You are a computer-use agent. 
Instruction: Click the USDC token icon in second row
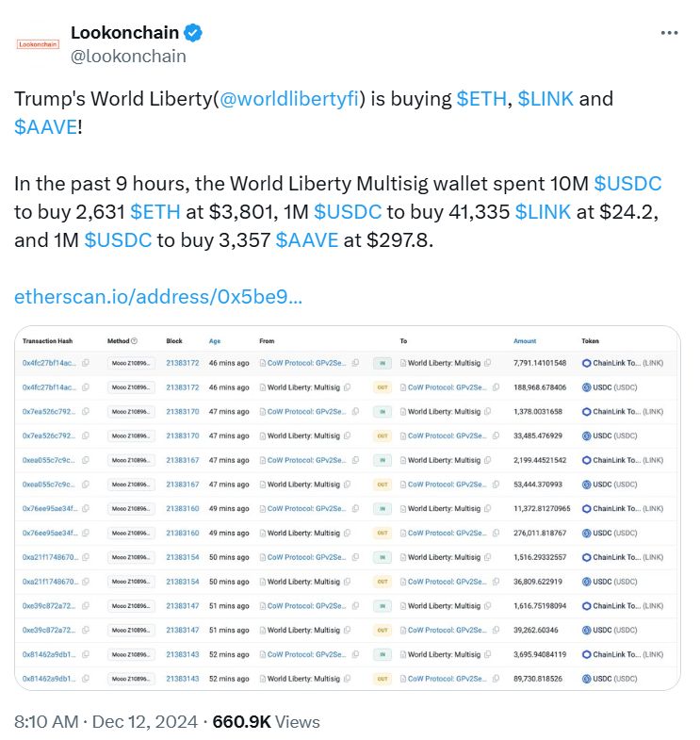(586, 386)
